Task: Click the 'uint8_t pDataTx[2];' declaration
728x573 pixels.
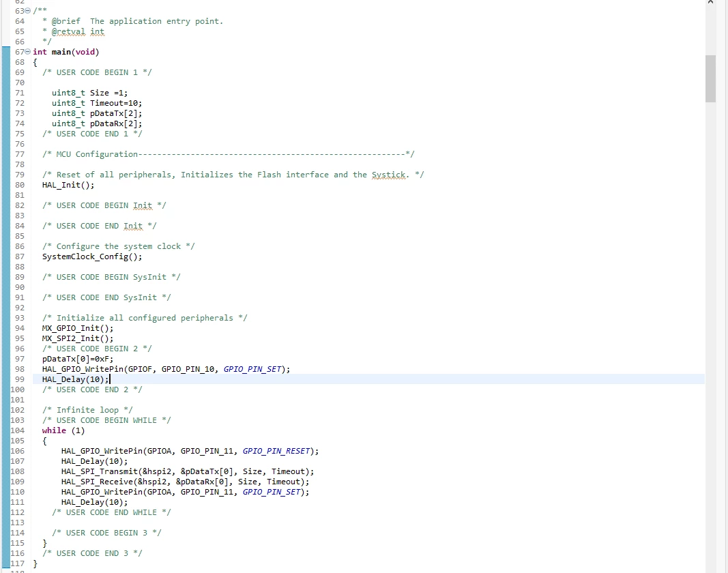Action: click(x=97, y=113)
